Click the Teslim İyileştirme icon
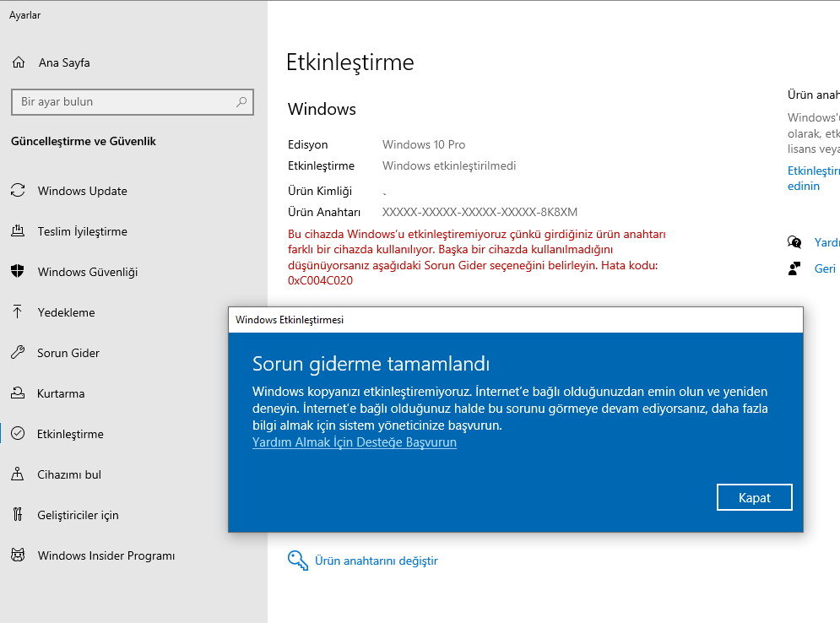This screenshot has width=840, height=623. [18, 230]
